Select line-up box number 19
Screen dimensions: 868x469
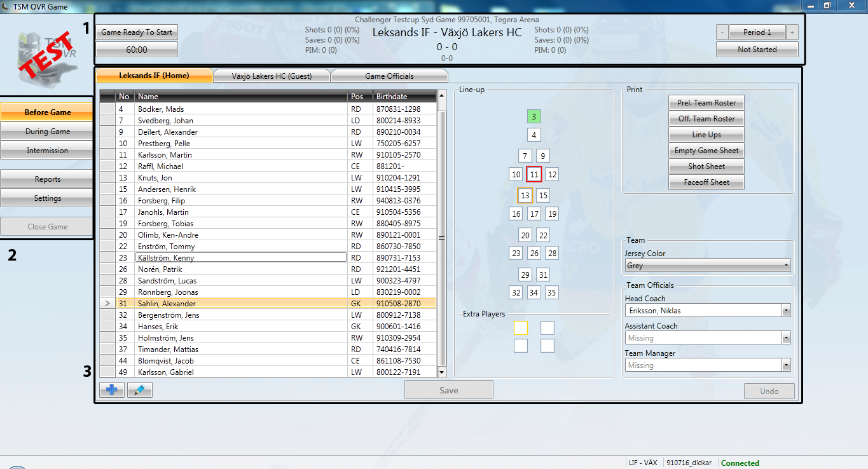pyautogui.click(x=552, y=214)
